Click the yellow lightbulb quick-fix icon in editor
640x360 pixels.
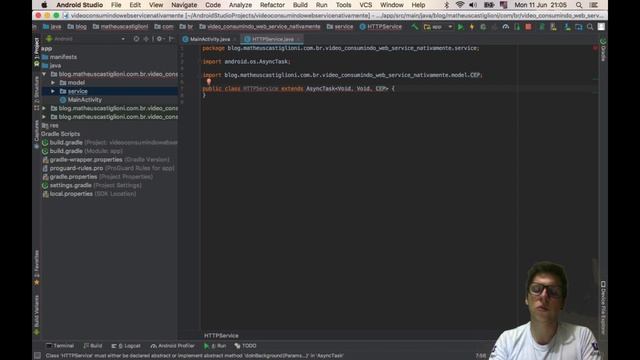209,82
